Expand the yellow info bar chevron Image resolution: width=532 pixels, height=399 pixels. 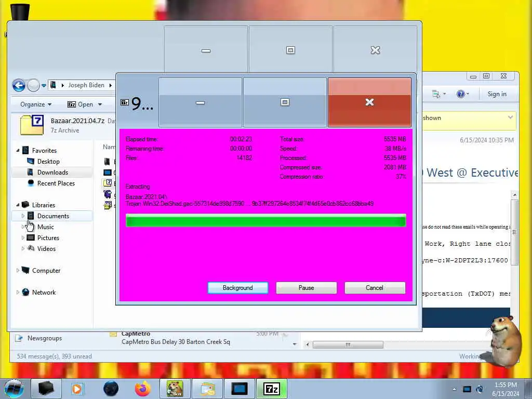[510, 117]
